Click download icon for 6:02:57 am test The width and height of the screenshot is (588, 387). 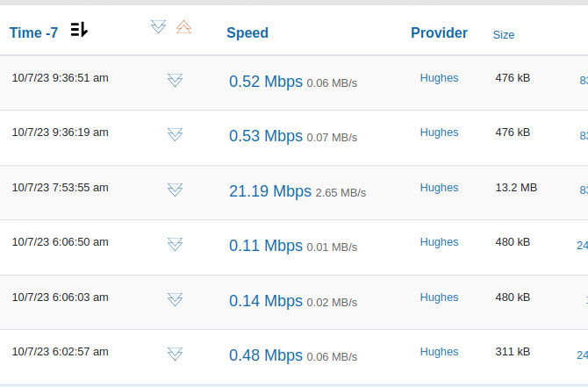pos(175,354)
